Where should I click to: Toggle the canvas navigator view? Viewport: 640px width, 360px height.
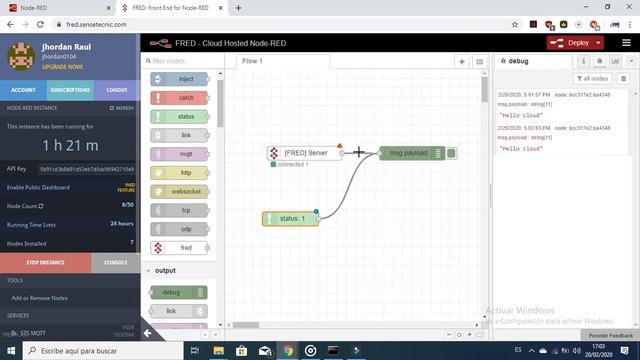(x=480, y=334)
